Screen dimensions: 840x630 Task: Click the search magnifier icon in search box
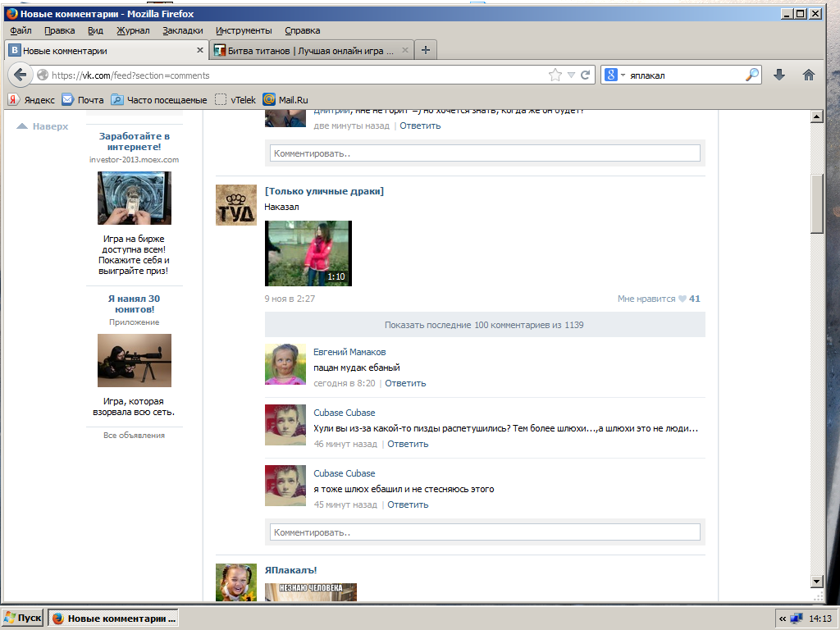[x=751, y=75]
